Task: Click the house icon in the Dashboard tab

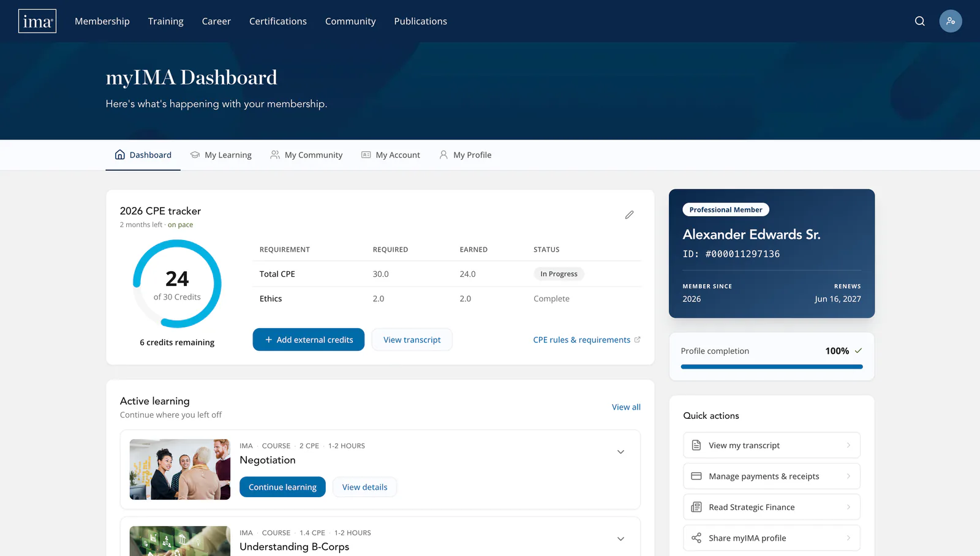Action: [120, 155]
